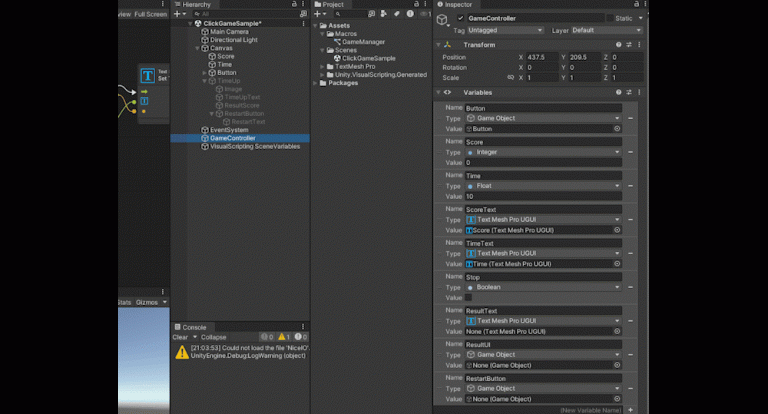Screen dimensions: 768x414
Task: Open the Console Clear options dropdown arrow
Action: point(195,337)
